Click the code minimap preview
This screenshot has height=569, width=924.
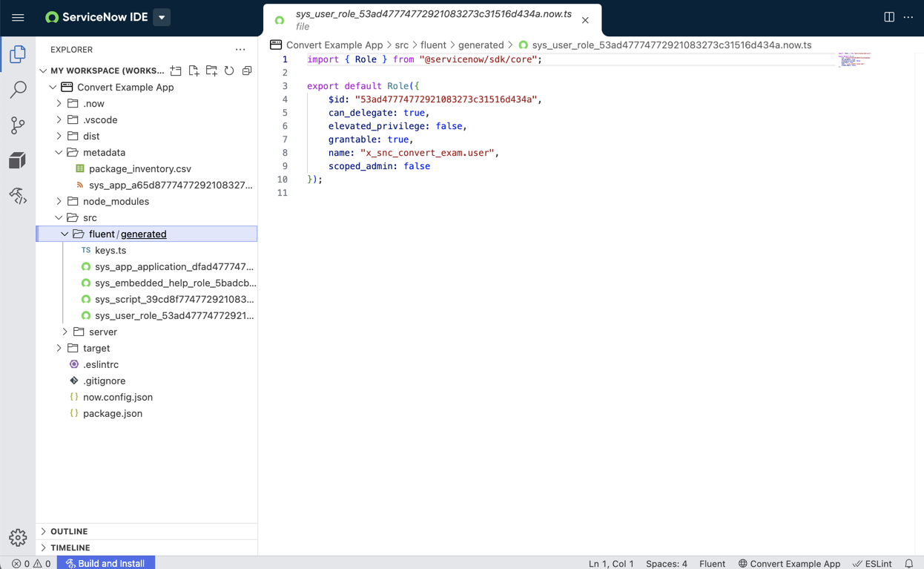pyautogui.click(x=854, y=59)
